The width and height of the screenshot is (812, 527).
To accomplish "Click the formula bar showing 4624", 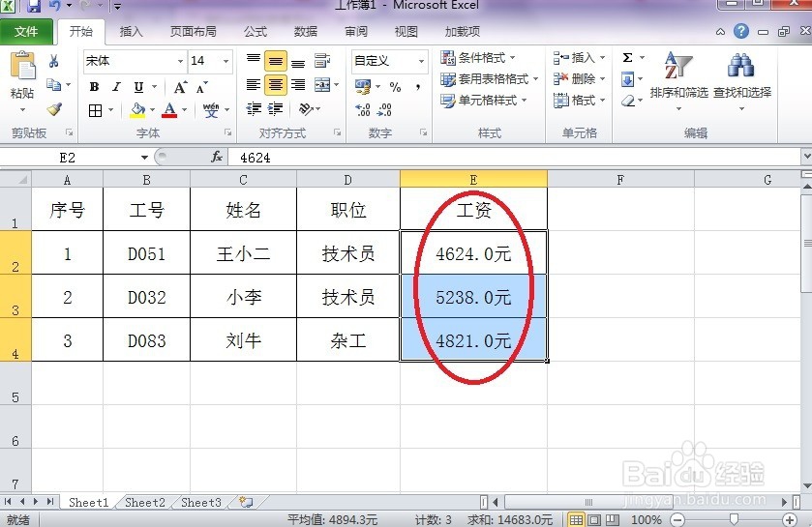I will [x=515, y=158].
